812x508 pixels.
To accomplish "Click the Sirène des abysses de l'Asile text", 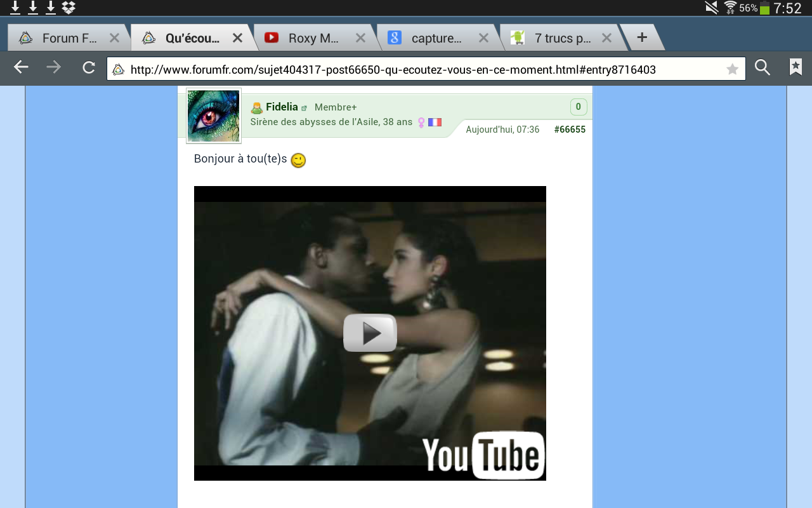I will 315,122.
